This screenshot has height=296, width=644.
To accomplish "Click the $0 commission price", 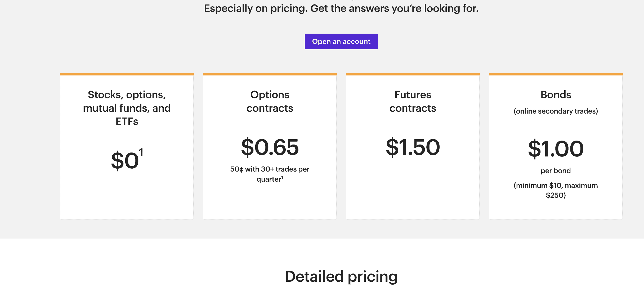I will (125, 161).
